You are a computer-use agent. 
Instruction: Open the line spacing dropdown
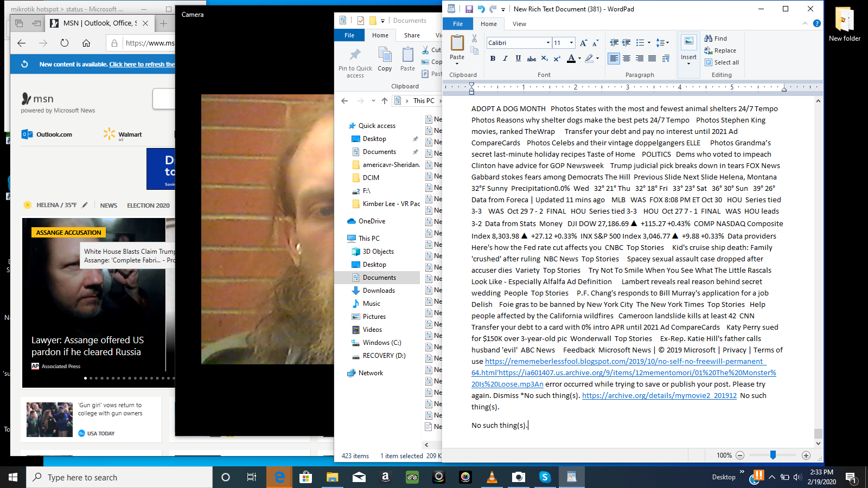click(663, 43)
